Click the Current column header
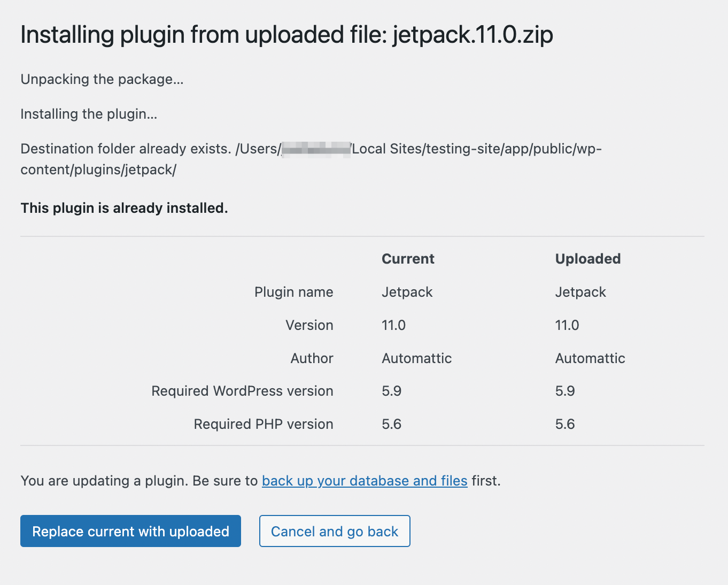Viewport: 728px width, 585px height. point(407,258)
